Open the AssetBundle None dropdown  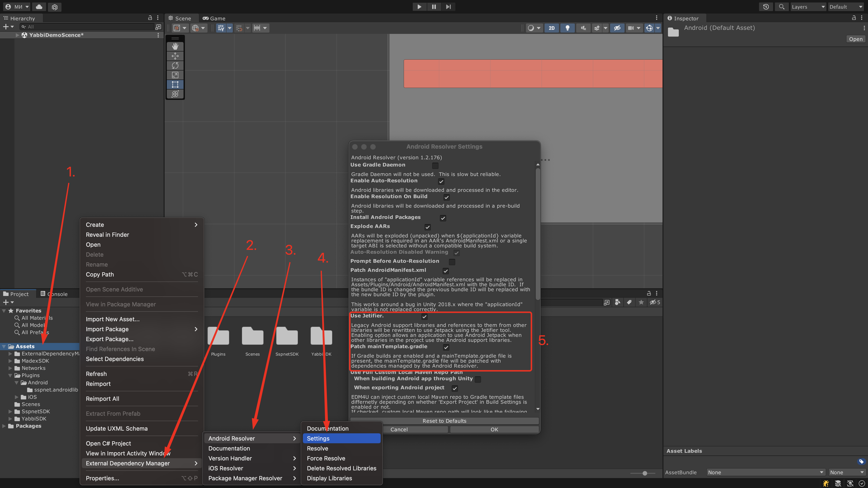[x=765, y=472]
